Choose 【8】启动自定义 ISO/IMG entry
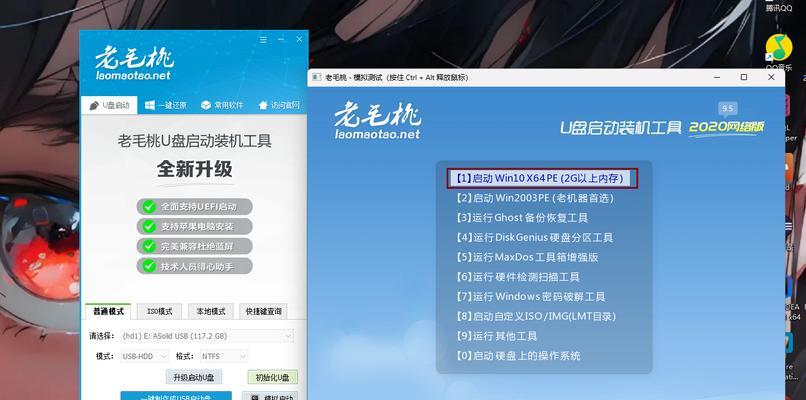The width and height of the screenshot is (806, 400). tap(535, 316)
